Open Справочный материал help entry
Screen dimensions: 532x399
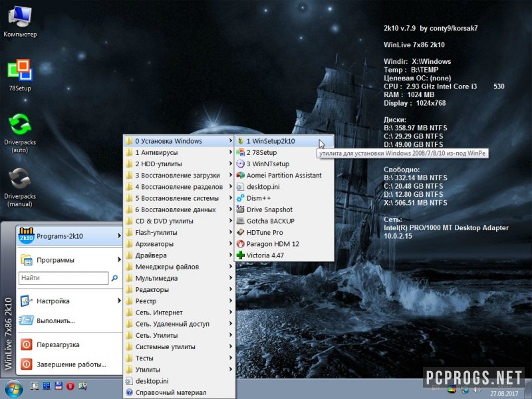179,392
